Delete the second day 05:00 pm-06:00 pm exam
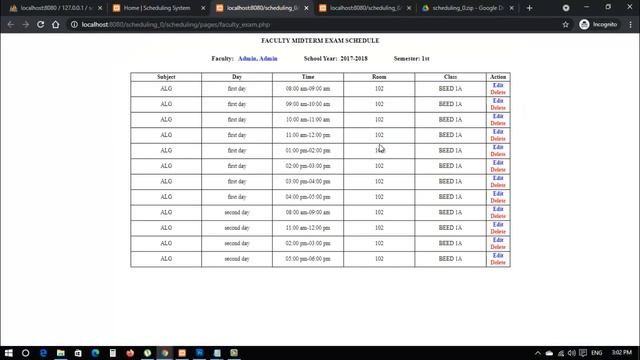Image resolution: width=640 pixels, height=360 pixels. pos(498,262)
